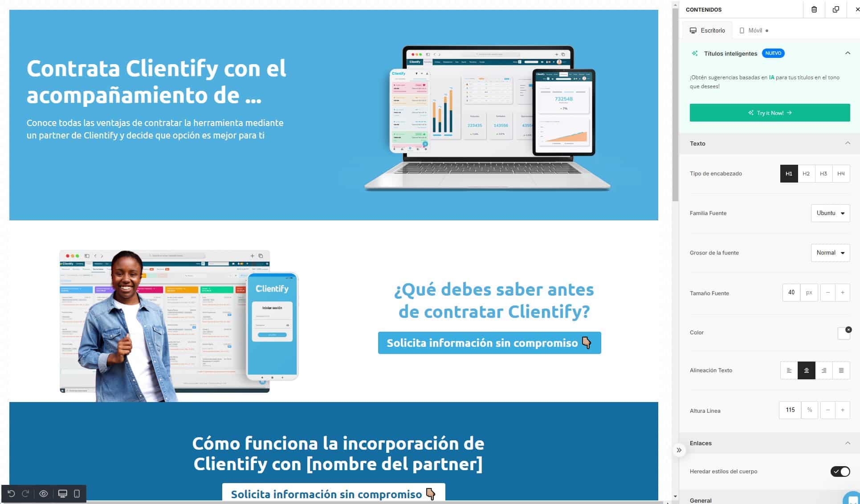This screenshot has width=860, height=504.
Task: Select H2 heading type
Action: coord(806,173)
